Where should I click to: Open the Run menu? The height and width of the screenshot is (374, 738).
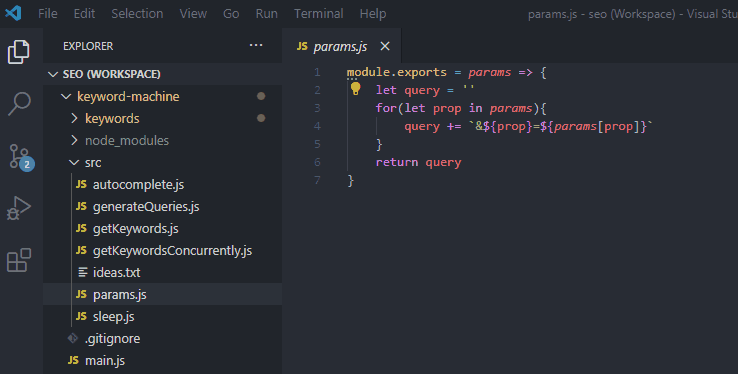coord(266,14)
